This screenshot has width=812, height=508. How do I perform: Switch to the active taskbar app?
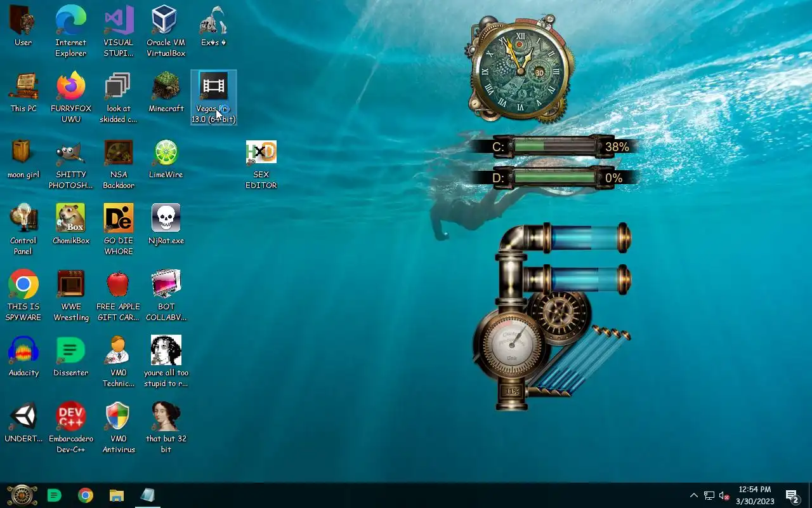pos(147,495)
